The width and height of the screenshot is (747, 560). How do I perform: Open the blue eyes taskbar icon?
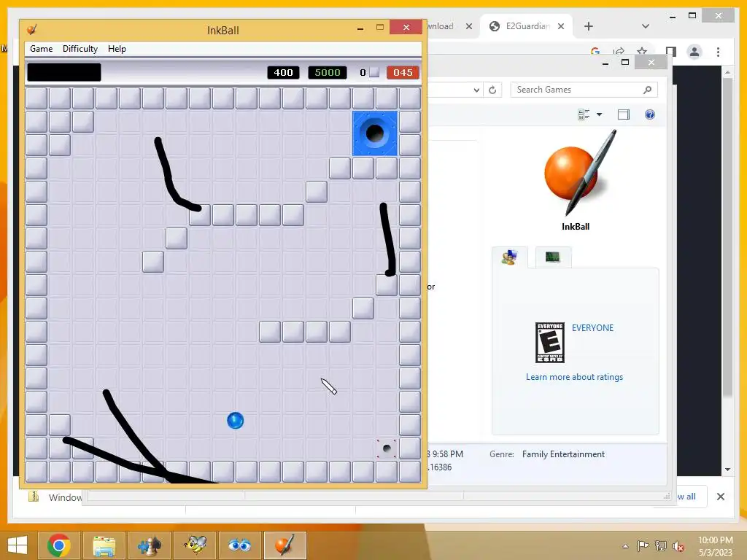click(x=239, y=545)
